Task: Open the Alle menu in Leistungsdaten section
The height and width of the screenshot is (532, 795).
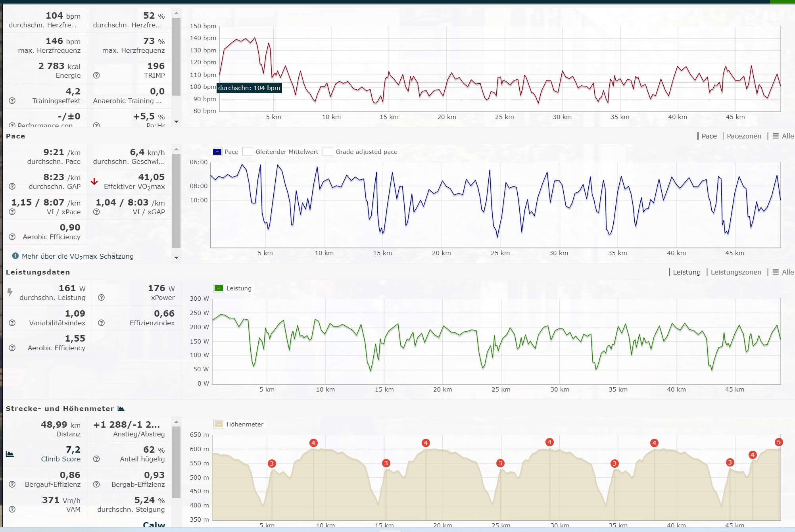Action: [783, 272]
